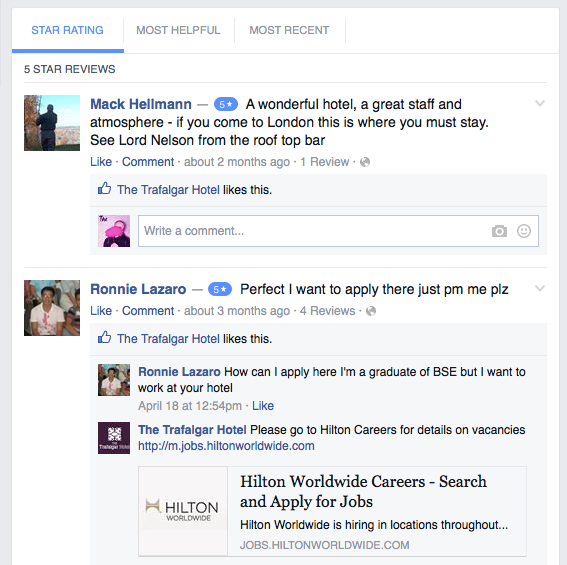The width and height of the screenshot is (567, 565).
Task: Follow the m.jobs.hiltonworldwide.com link
Action: click(226, 446)
